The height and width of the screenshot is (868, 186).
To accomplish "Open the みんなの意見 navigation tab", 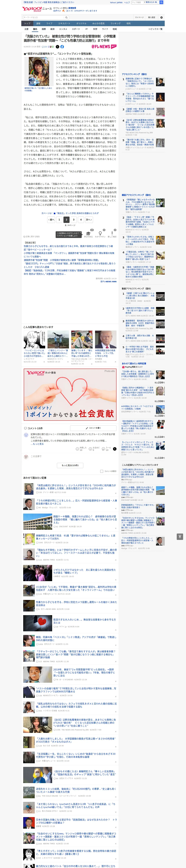I will click(x=98, y=24).
